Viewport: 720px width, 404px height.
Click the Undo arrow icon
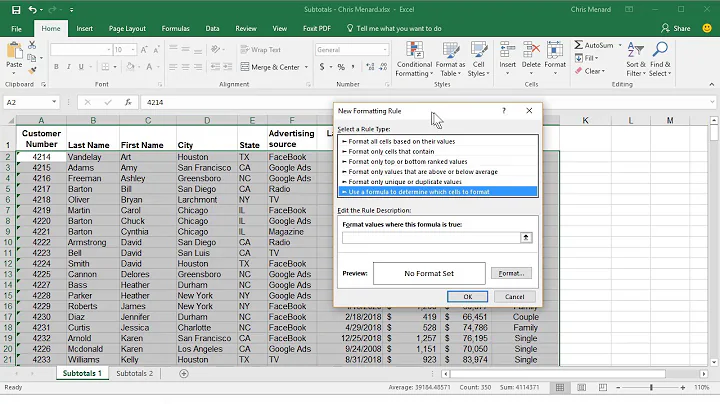(33, 10)
